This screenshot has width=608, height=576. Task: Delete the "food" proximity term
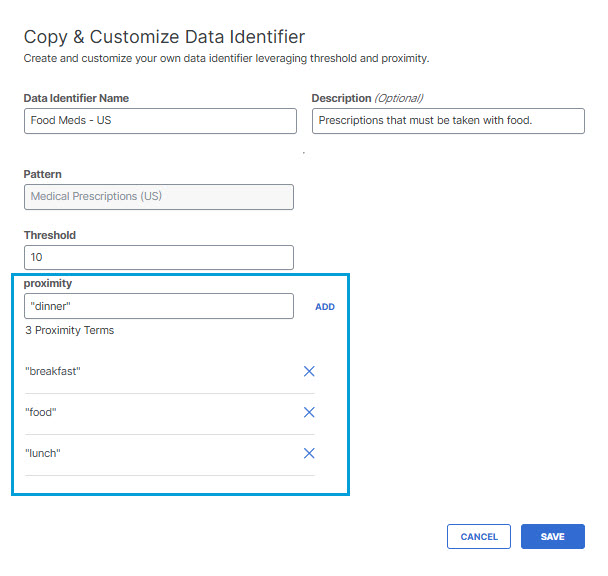[x=309, y=412]
